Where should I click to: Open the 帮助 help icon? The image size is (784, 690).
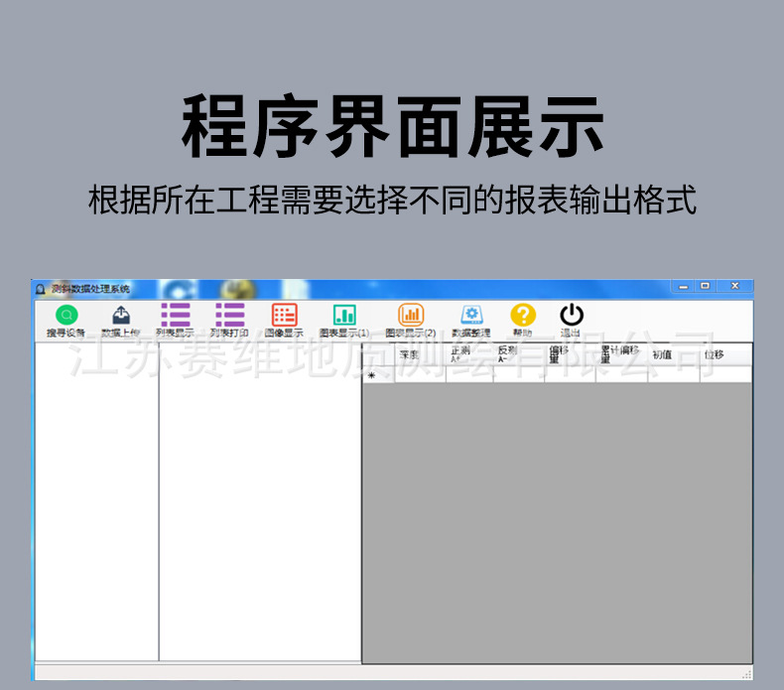pyautogui.click(x=523, y=315)
